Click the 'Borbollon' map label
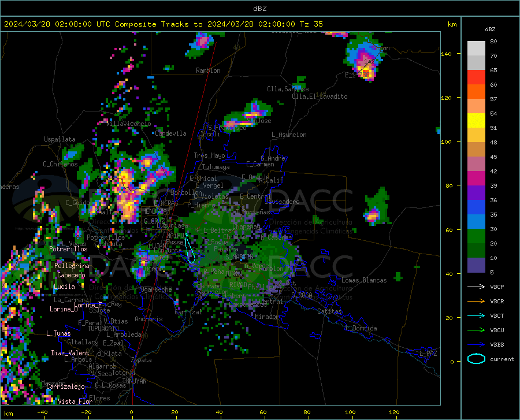The width and height of the screenshot is (520, 420). click(187, 192)
